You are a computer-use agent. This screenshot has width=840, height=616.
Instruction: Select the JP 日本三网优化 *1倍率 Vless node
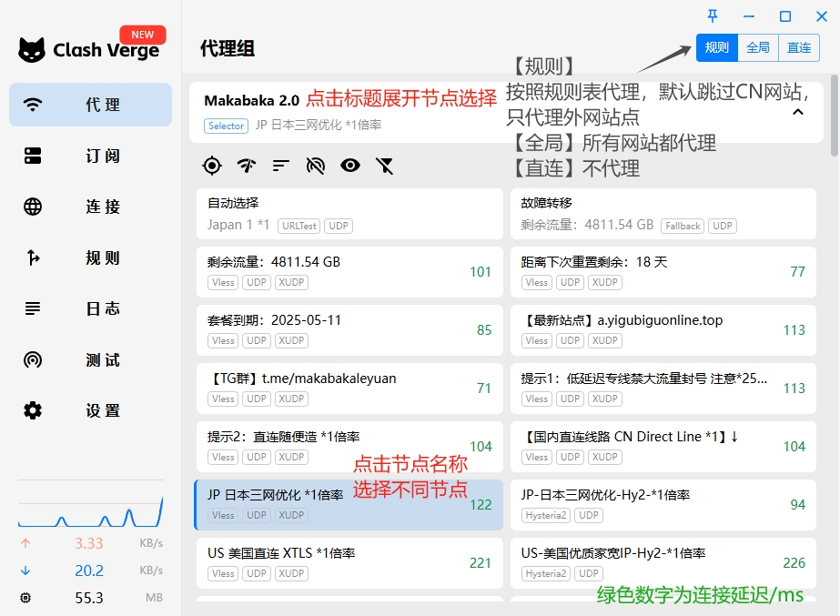349,505
